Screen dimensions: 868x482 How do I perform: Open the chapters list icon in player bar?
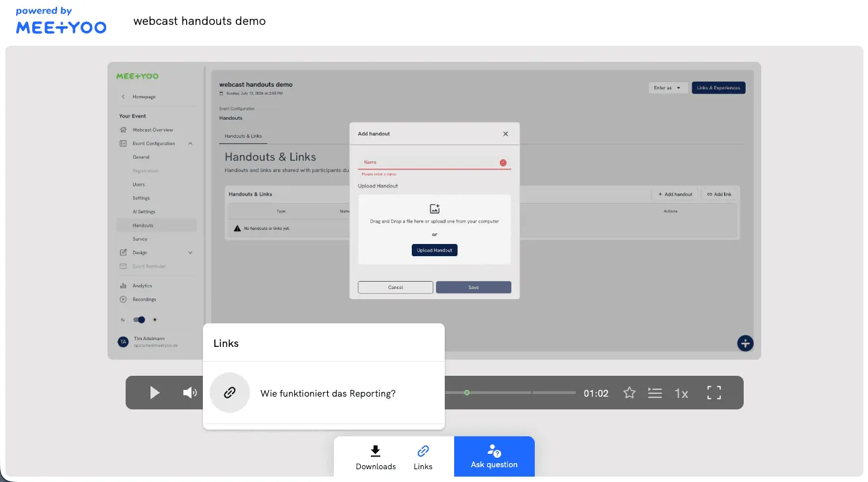(x=655, y=393)
